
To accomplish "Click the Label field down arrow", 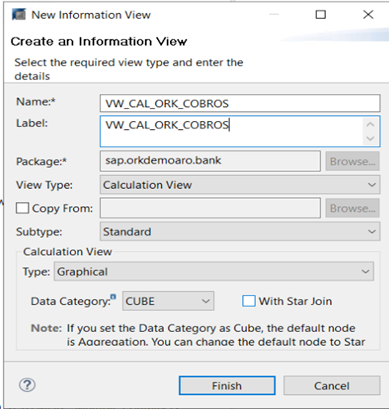I will (370, 138).
